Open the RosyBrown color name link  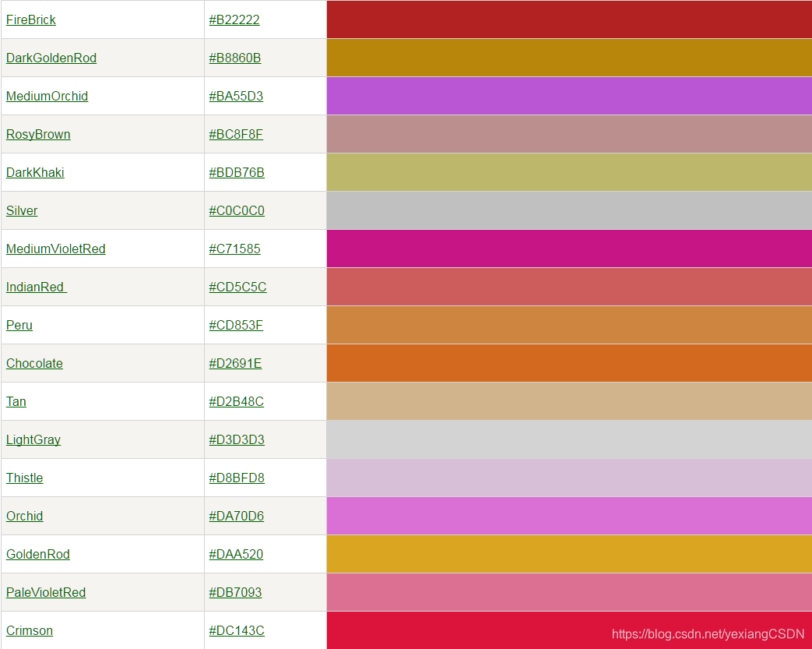pos(38,134)
